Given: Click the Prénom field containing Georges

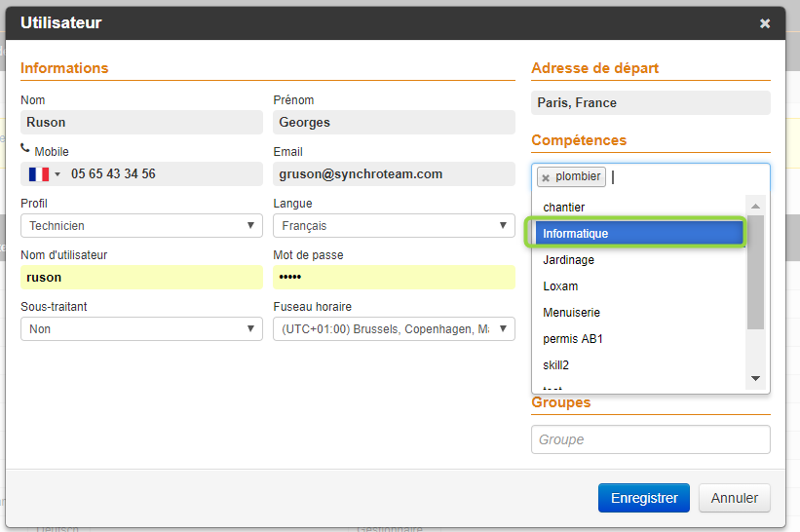Looking at the screenshot, I should tap(394, 123).
